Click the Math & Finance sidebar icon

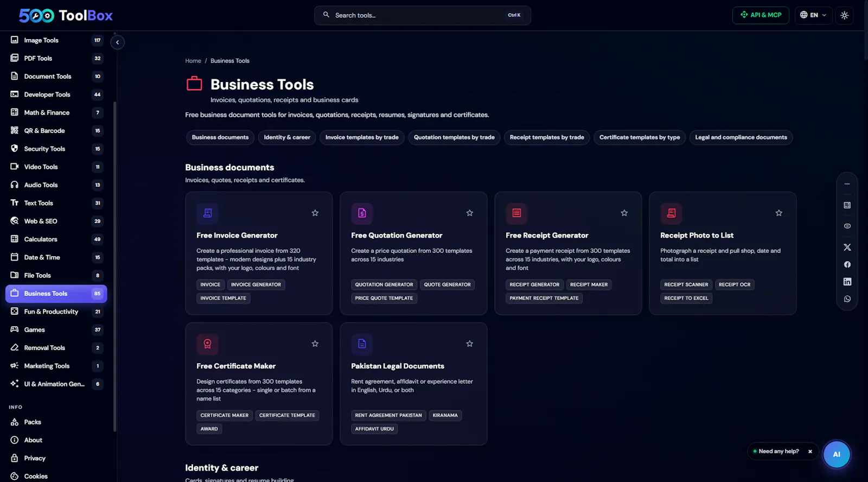15,112
